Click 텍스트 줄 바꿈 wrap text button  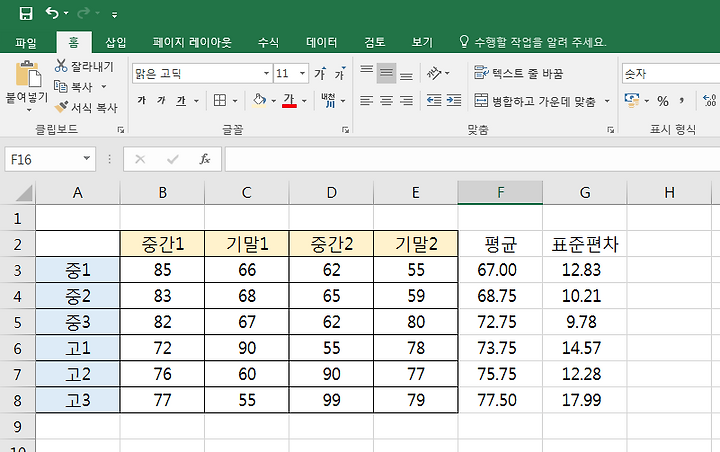click(519, 73)
